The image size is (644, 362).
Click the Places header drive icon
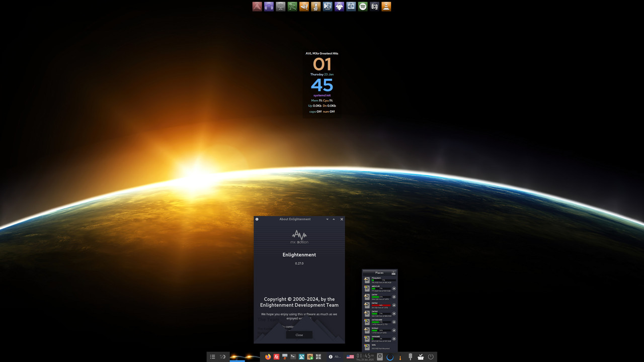(x=393, y=273)
